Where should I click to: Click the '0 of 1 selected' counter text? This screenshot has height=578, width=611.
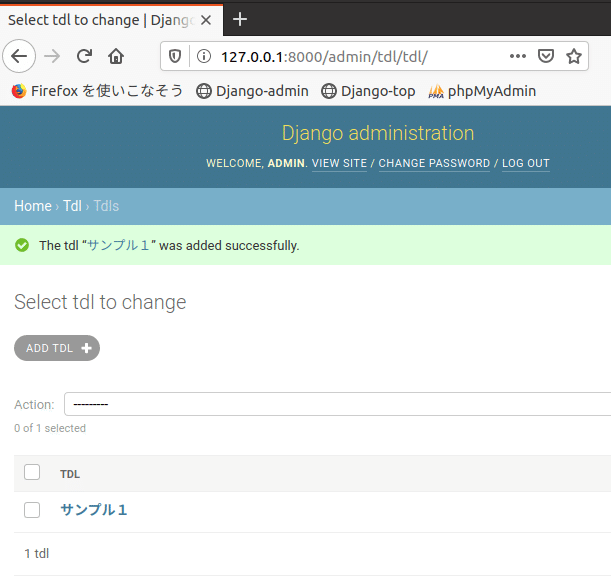pos(50,428)
